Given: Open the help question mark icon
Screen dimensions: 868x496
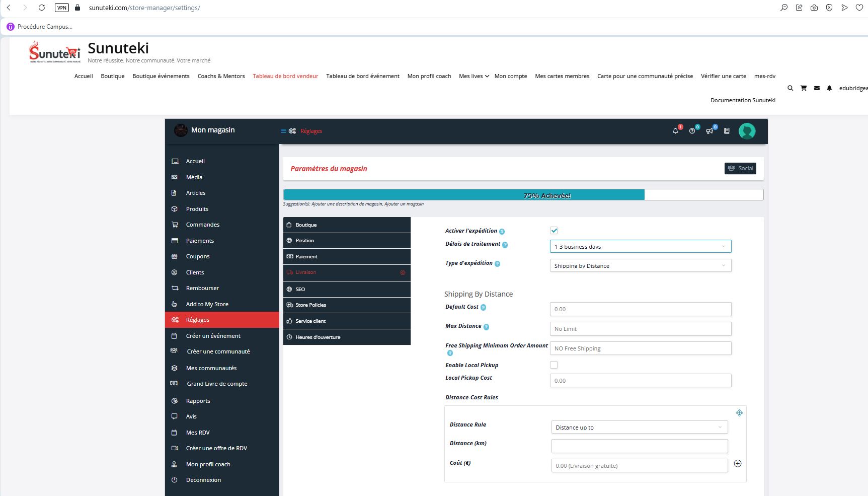Looking at the screenshot, I should click(x=692, y=131).
